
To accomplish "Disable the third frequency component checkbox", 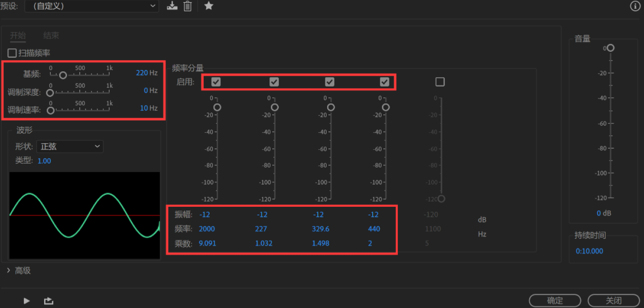I will [x=329, y=82].
